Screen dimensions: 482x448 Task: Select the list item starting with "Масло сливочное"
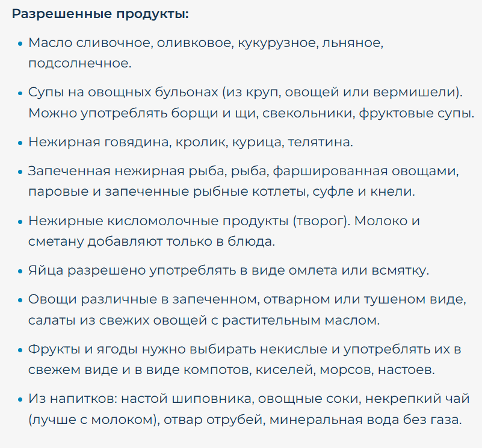206,43
